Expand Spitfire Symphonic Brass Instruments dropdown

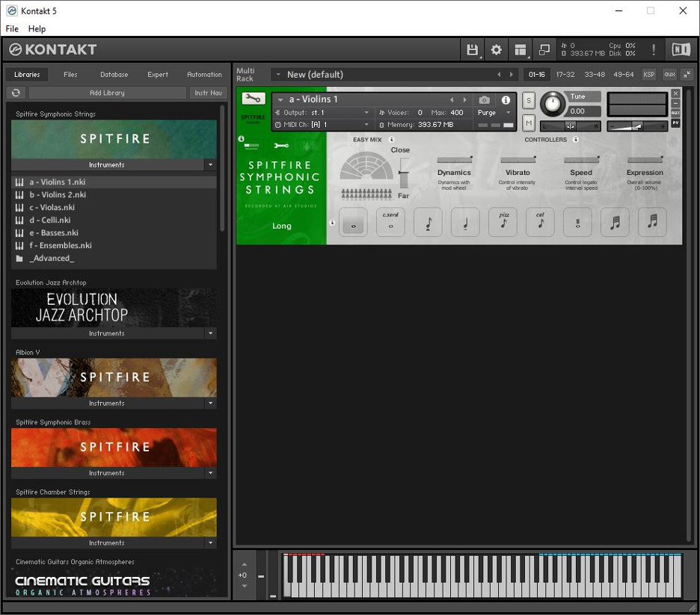point(210,473)
